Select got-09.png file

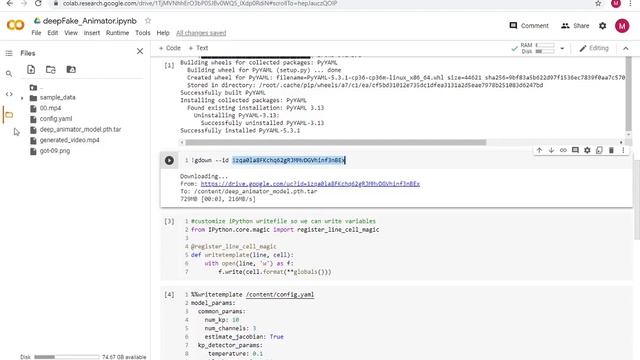[55, 151]
